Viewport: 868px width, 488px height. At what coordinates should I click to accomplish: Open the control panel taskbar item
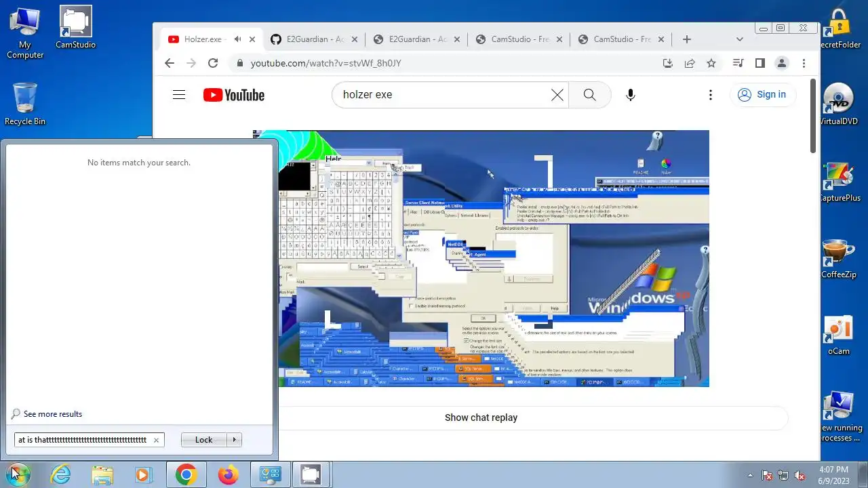coord(270,474)
